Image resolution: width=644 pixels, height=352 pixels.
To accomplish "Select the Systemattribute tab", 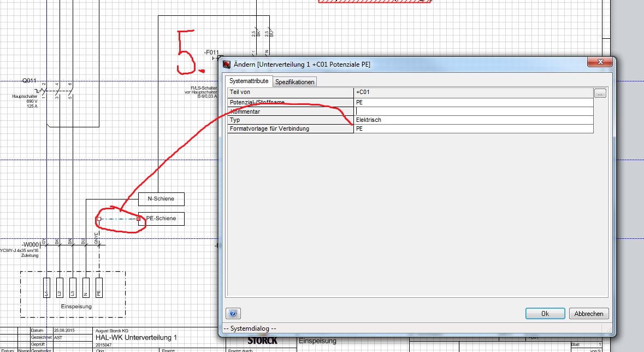I will pyautogui.click(x=249, y=81).
